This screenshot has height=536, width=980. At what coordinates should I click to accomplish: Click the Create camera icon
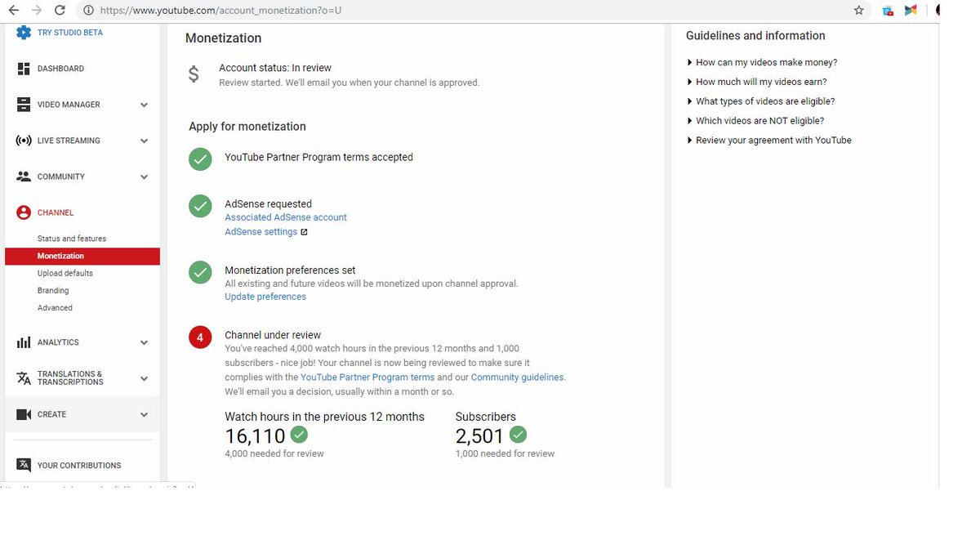24,414
